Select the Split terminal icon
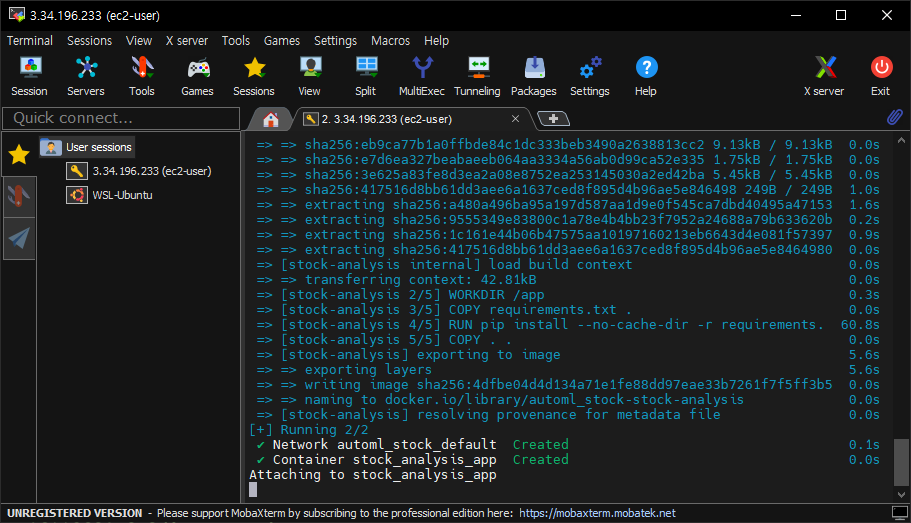Screen dimensions: 911x523 click(365, 76)
